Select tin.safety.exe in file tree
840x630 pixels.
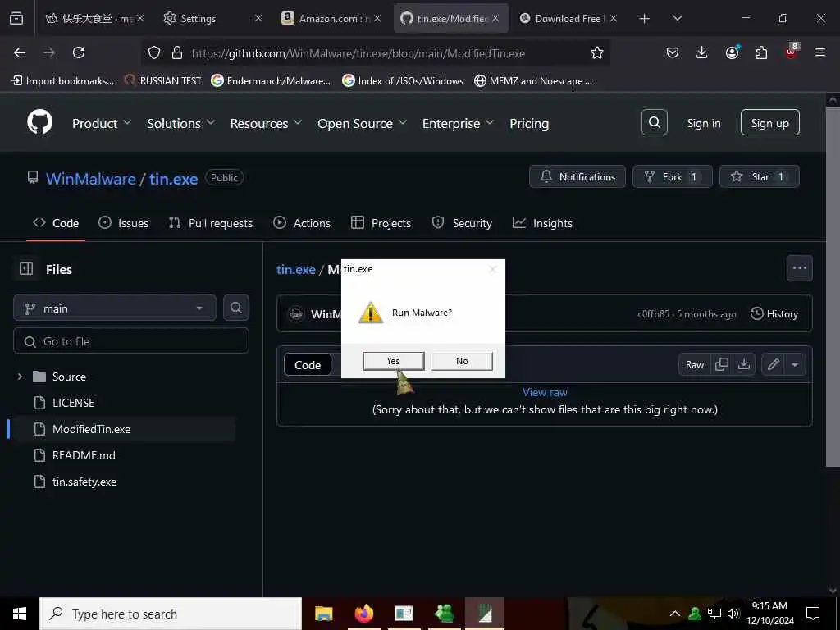click(x=84, y=482)
